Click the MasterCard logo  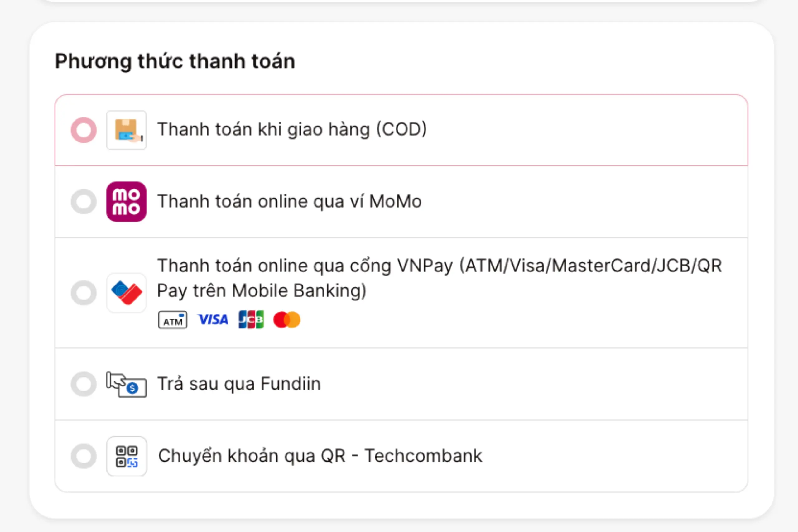pyautogui.click(x=287, y=320)
